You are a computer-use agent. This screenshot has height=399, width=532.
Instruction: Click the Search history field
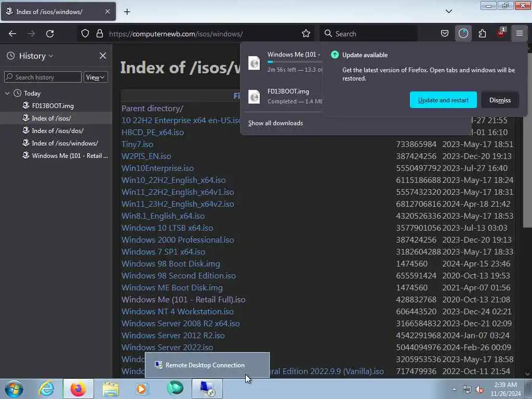(43, 77)
